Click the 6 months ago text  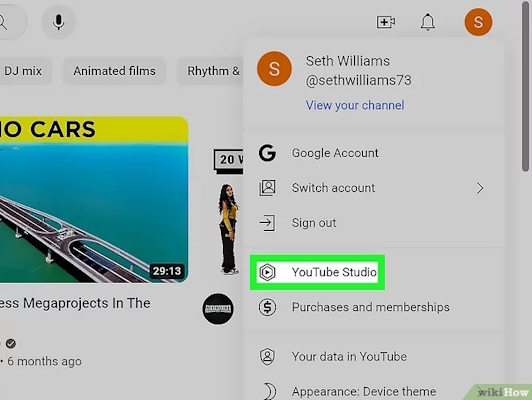[x=44, y=361]
